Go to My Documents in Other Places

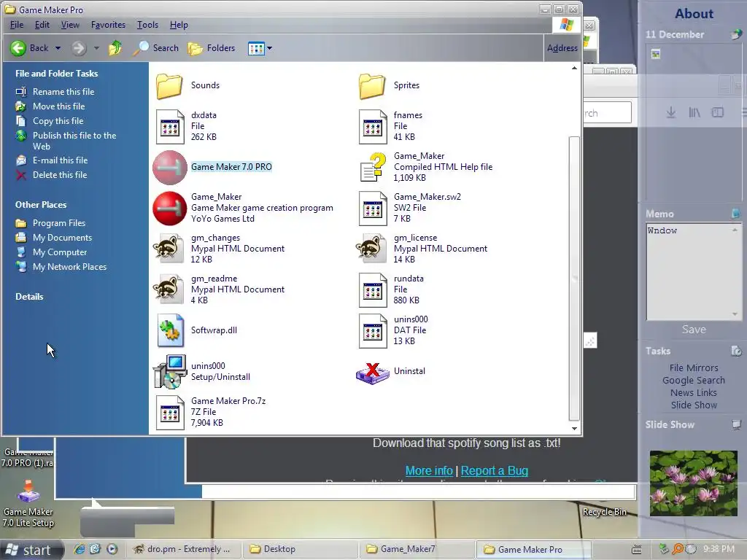pyautogui.click(x=63, y=238)
